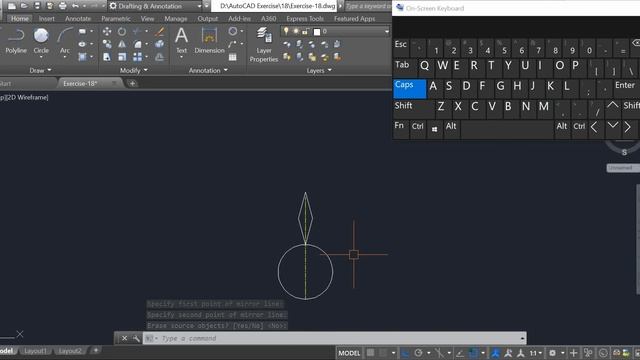The image size is (640, 360).
Task: Switch to the Annotate ribbon tab
Action: [x=78, y=18]
